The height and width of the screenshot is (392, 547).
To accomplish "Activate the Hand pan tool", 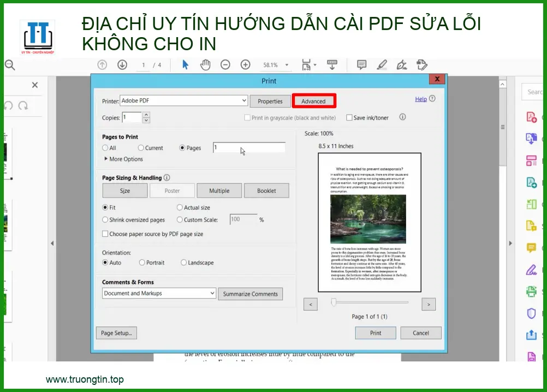I will pyautogui.click(x=205, y=65).
